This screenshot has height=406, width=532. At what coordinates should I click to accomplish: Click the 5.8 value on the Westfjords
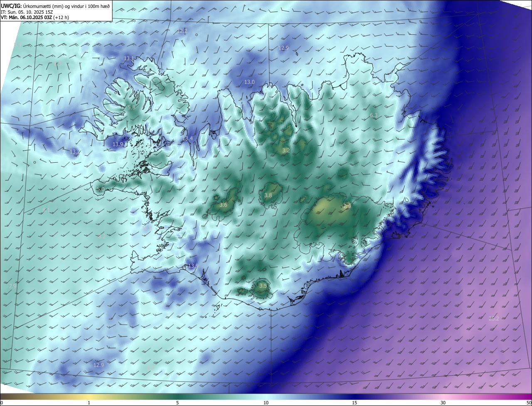click(x=131, y=107)
